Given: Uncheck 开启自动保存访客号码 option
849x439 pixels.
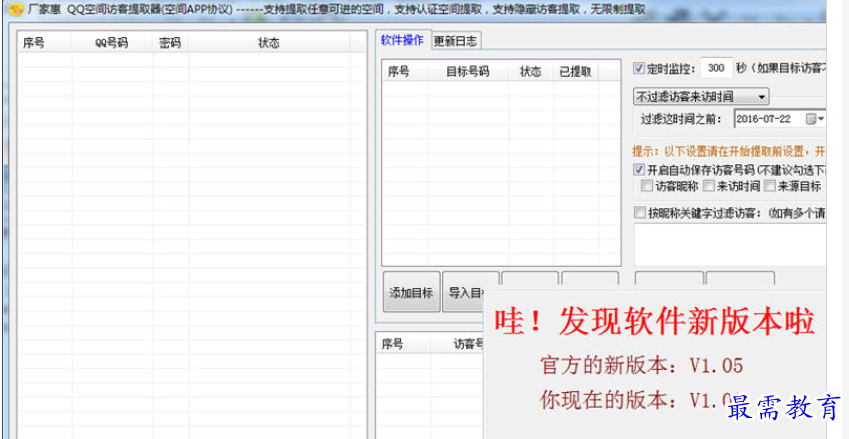Looking at the screenshot, I should tap(639, 169).
